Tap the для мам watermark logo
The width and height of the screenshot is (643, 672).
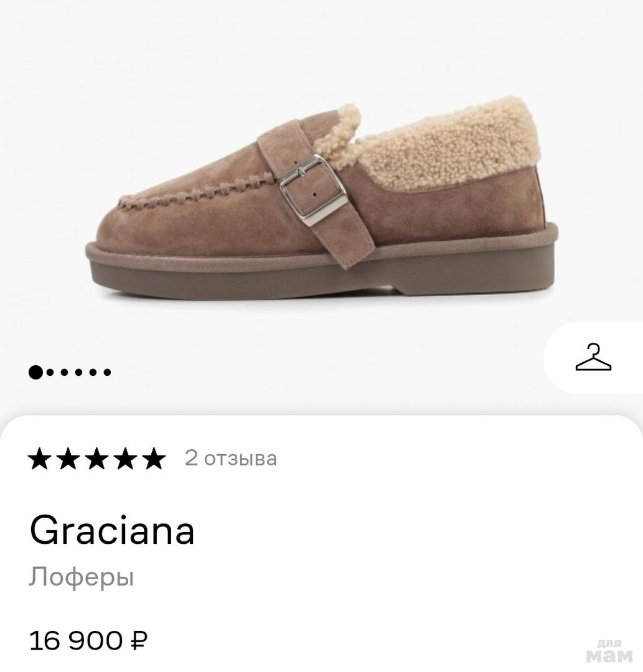[x=609, y=651]
